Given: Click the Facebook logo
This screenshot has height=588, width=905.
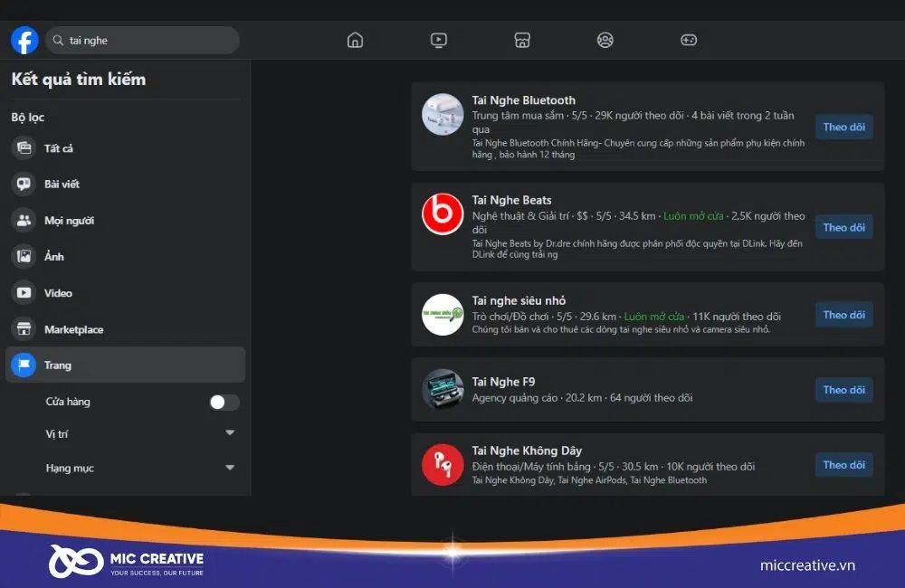Looking at the screenshot, I should click(24, 41).
